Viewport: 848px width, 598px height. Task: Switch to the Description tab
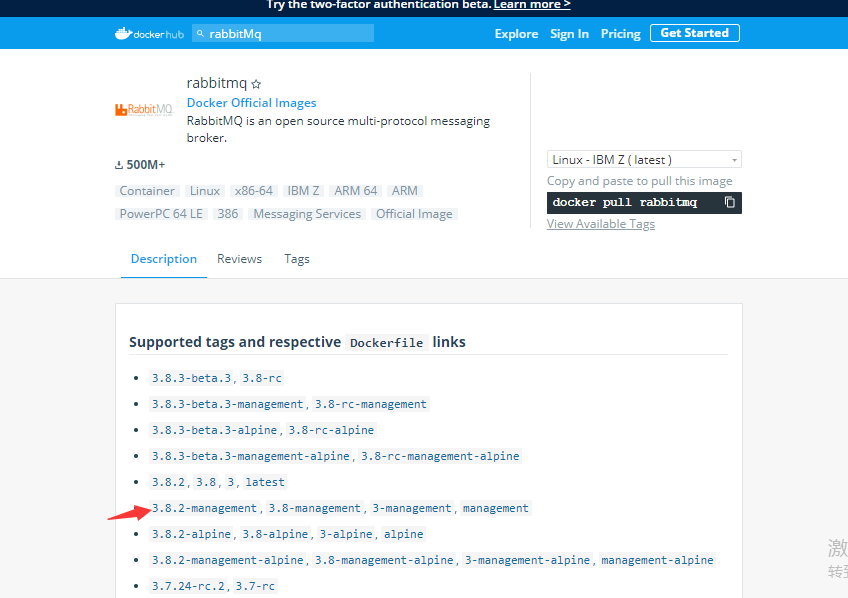(x=164, y=259)
